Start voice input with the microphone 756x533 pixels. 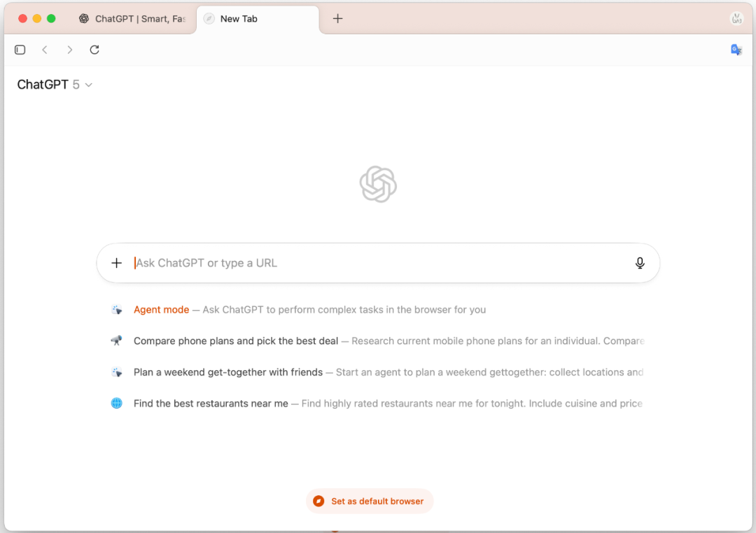coord(639,263)
